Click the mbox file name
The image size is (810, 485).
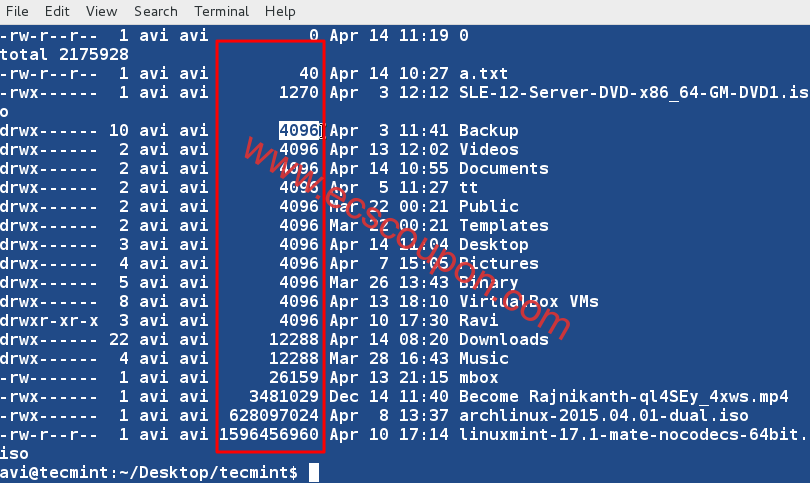(478, 378)
